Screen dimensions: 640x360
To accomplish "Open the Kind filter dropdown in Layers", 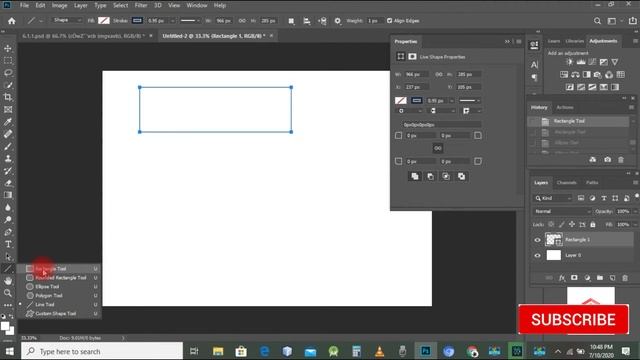I will coord(552,198).
